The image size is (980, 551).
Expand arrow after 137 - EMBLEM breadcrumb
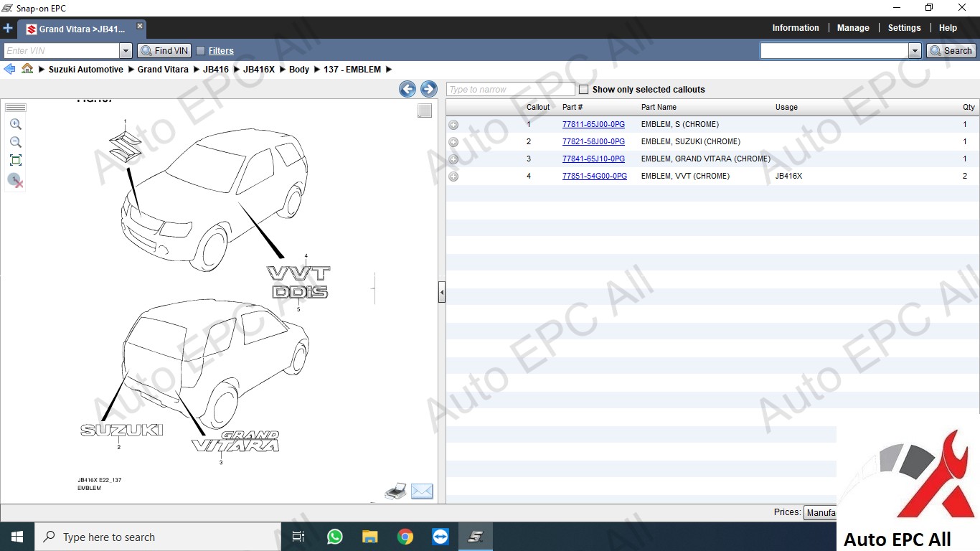pyautogui.click(x=388, y=70)
